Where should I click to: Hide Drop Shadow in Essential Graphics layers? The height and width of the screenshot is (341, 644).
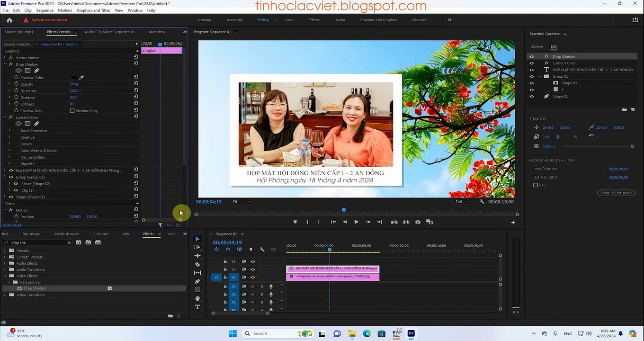click(x=531, y=56)
